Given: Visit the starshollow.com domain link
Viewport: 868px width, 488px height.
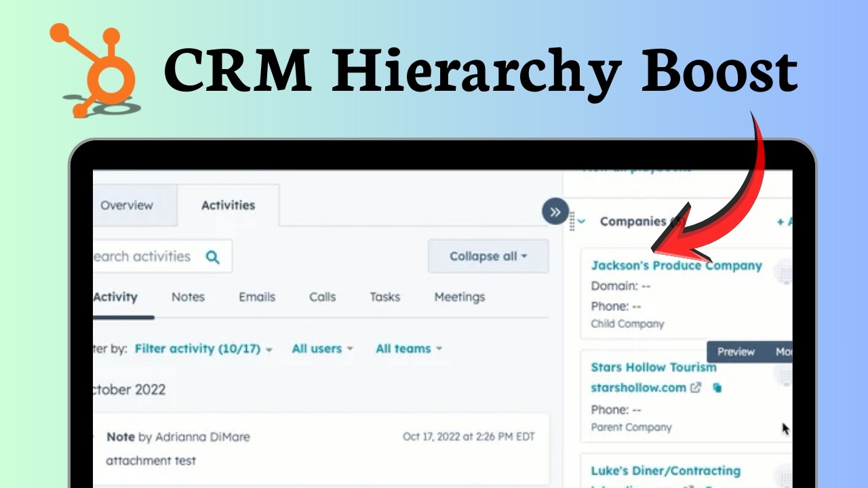Looking at the screenshot, I should (639, 388).
